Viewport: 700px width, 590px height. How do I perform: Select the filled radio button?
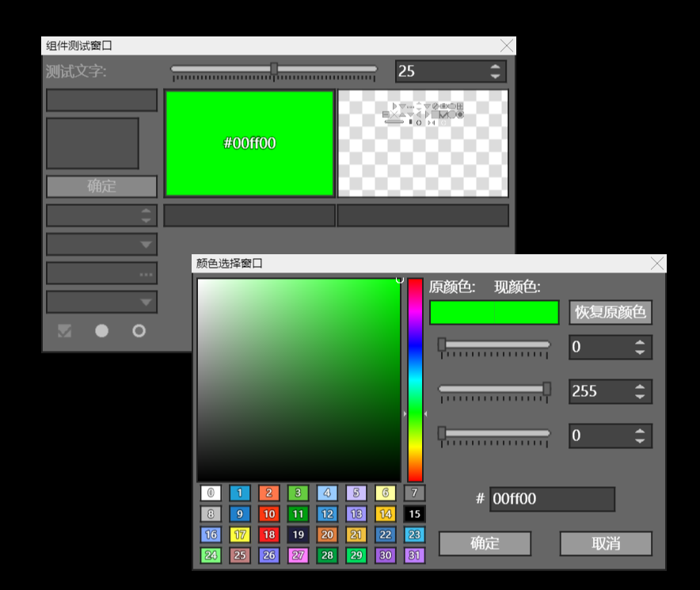point(102,331)
